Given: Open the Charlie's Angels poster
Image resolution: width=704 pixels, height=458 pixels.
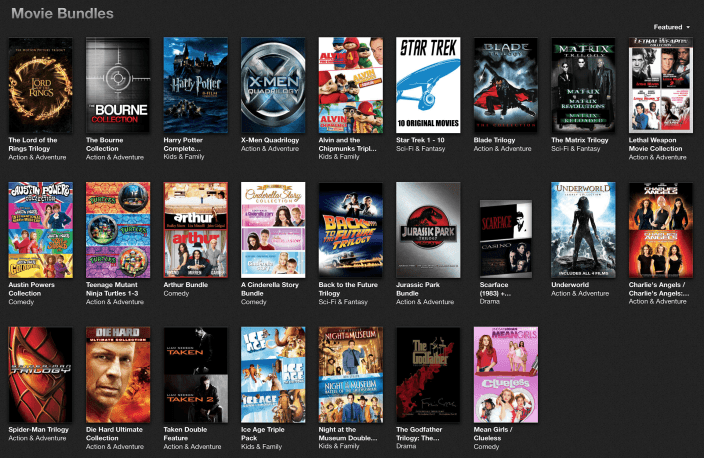Looking at the screenshot, I should tap(661, 230).
